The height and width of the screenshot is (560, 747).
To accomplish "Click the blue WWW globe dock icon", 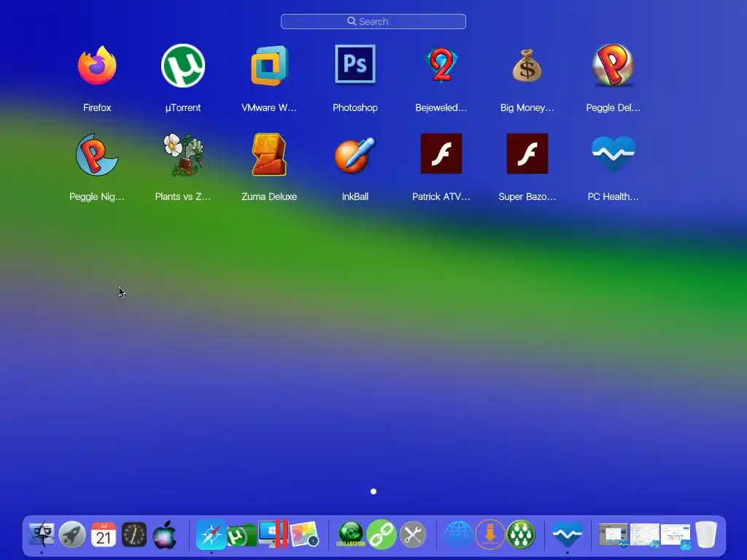I will tap(459, 534).
